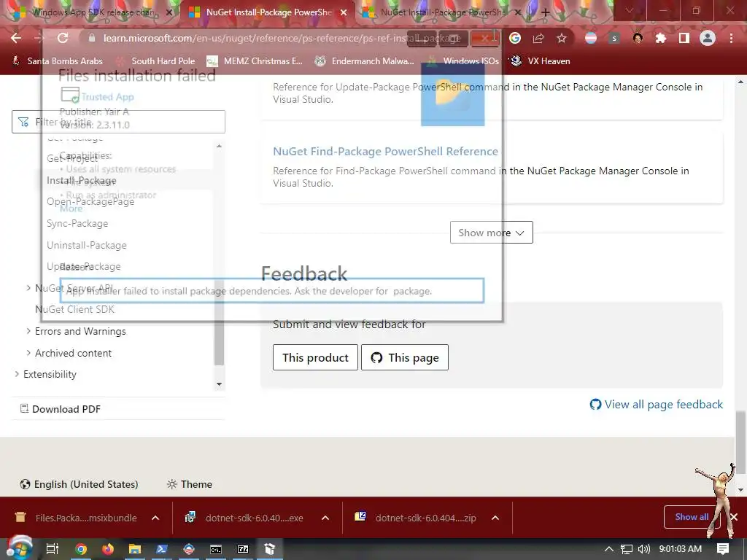Expand the NuGet Server API tree node

click(28, 287)
